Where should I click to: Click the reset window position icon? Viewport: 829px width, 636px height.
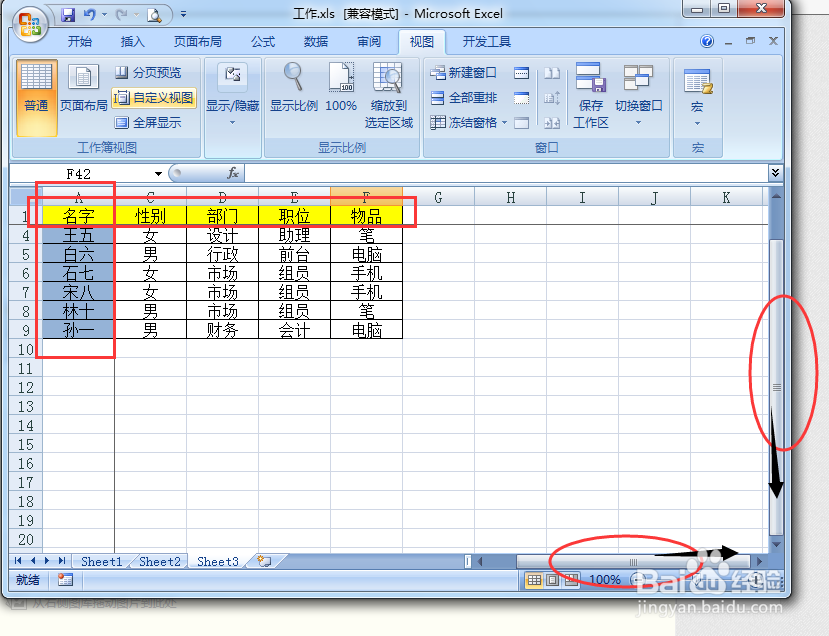click(x=552, y=123)
